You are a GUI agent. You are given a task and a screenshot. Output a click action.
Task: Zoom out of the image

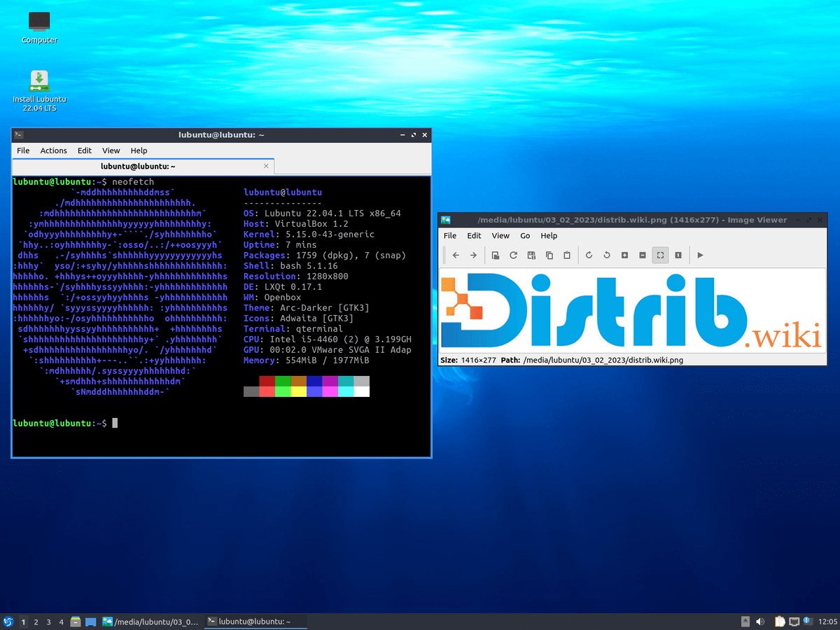point(643,255)
